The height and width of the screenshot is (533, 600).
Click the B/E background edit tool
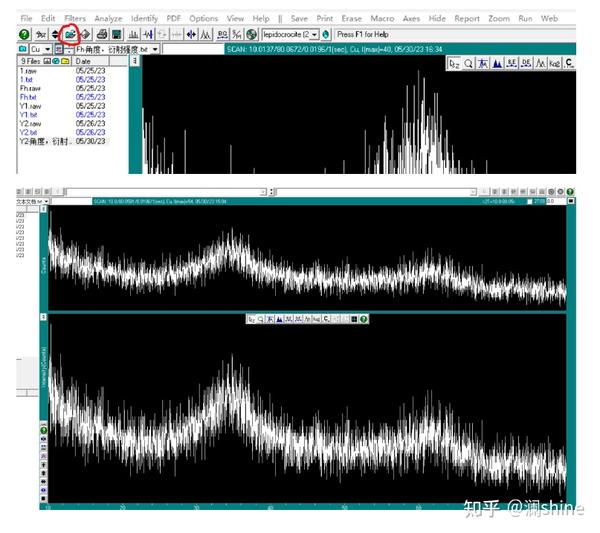coord(511,63)
